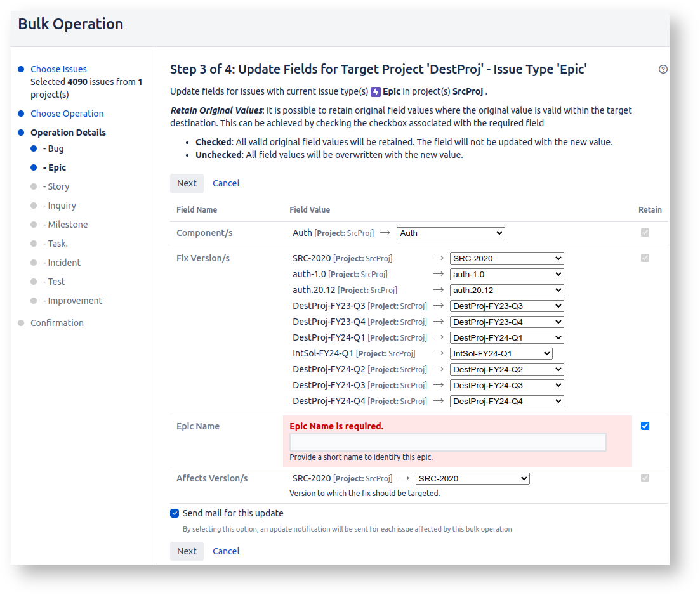Click the Epic Name text field

447,442
